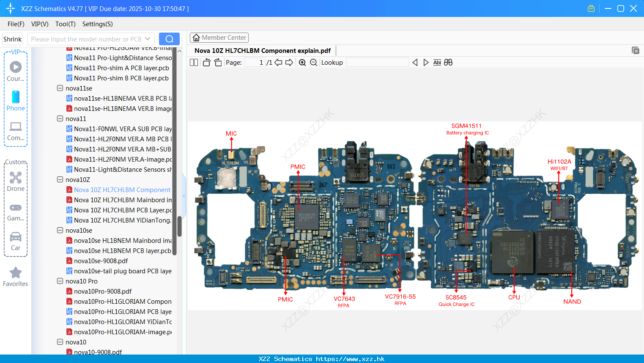Open nova10Pro-HL1GLORIAM-image.pdf
This screenshot has height=363, width=644.
coord(119,332)
